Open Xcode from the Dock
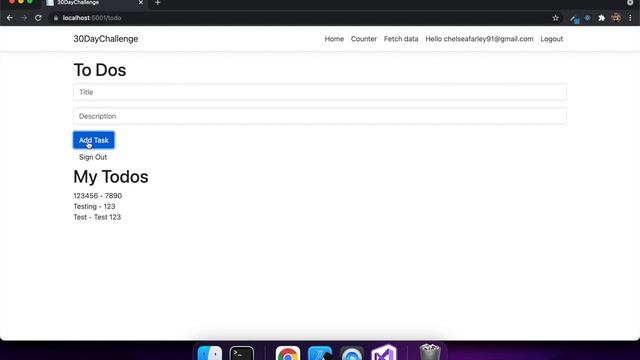This screenshot has width=640, height=360. point(320,353)
